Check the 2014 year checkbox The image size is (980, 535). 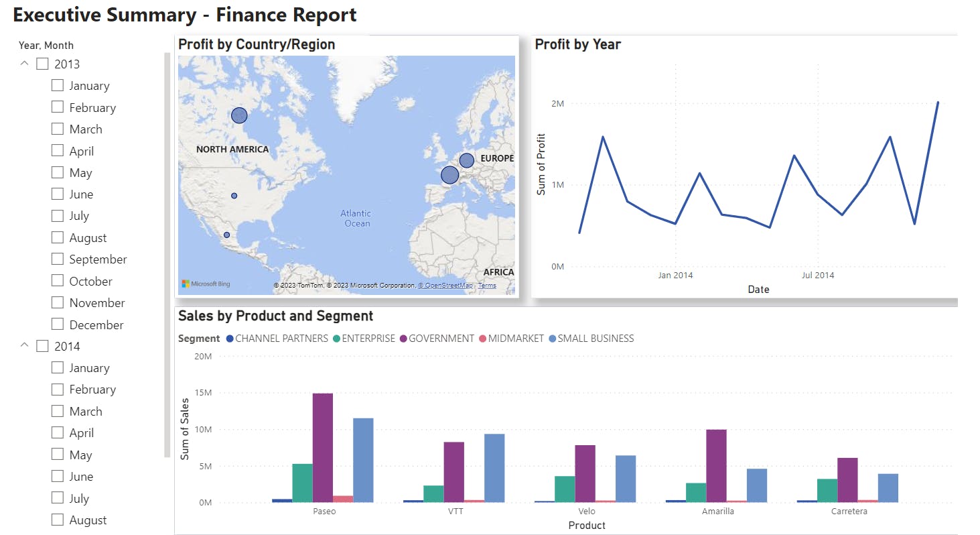click(x=43, y=346)
